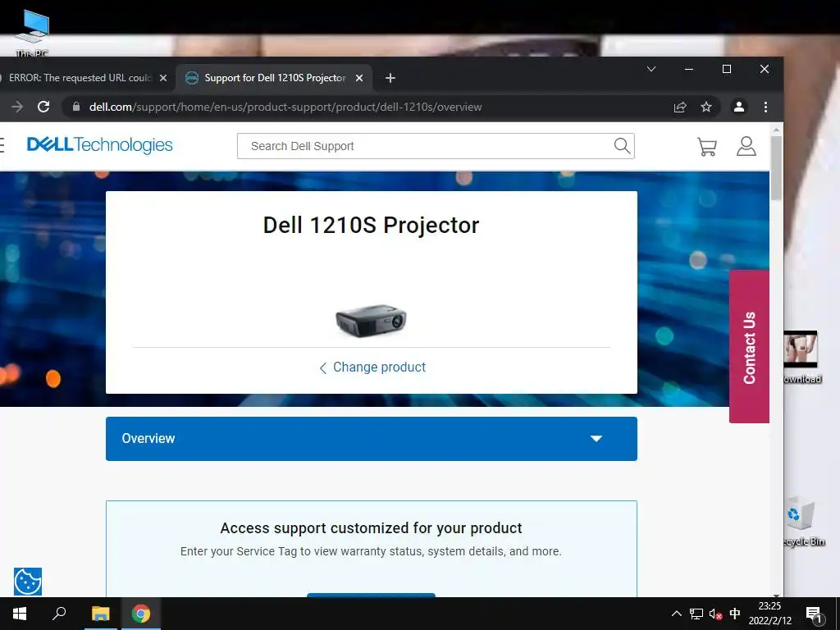The height and width of the screenshot is (630, 840).
Task: Click the muted volume tray icon
Action: pos(715,614)
